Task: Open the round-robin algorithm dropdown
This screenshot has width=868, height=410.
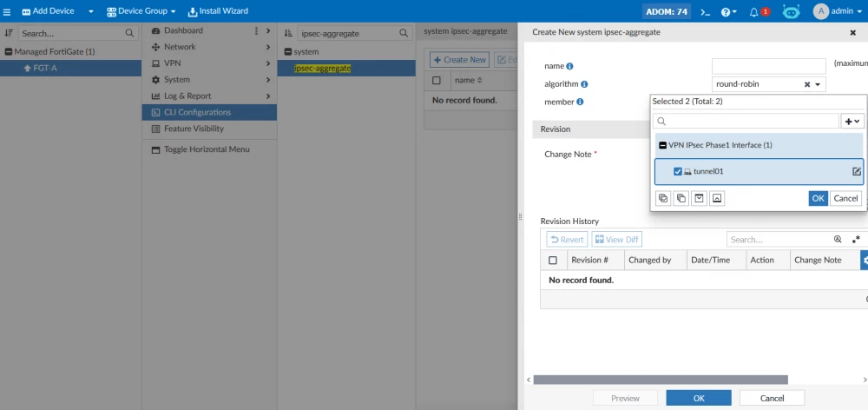Action: 769,84
